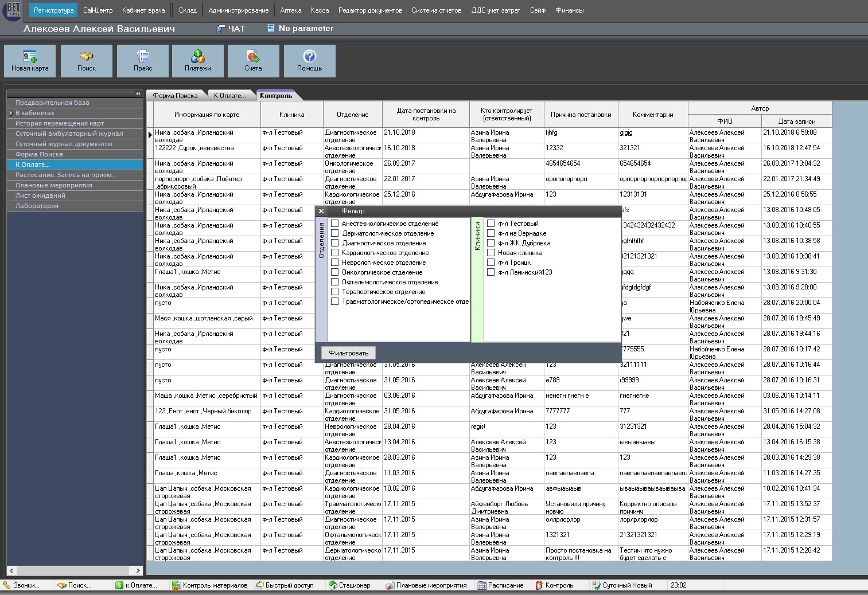
Task: Open the ЧАТ chat icon
Action: pos(221,29)
